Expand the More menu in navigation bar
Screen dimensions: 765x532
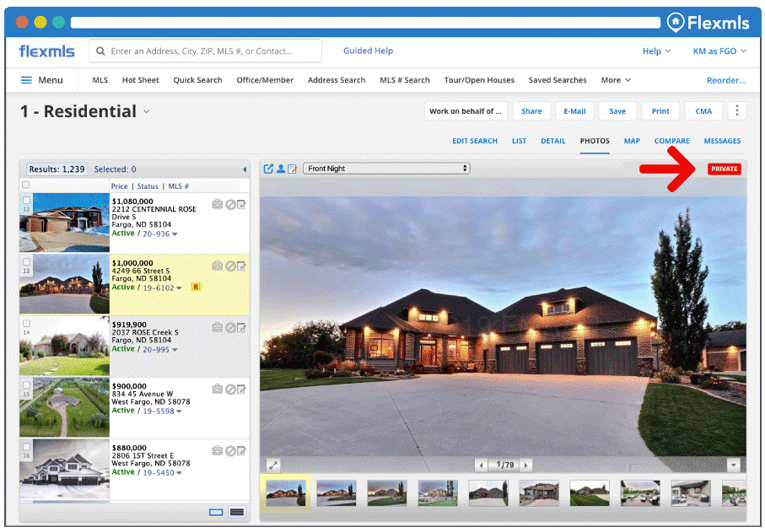pyautogui.click(x=616, y=80)
